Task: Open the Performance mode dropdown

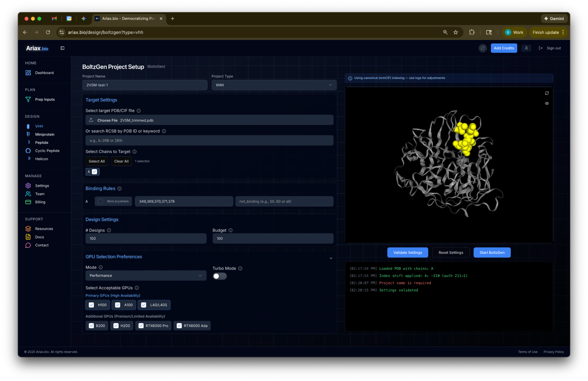Action: 146,276
